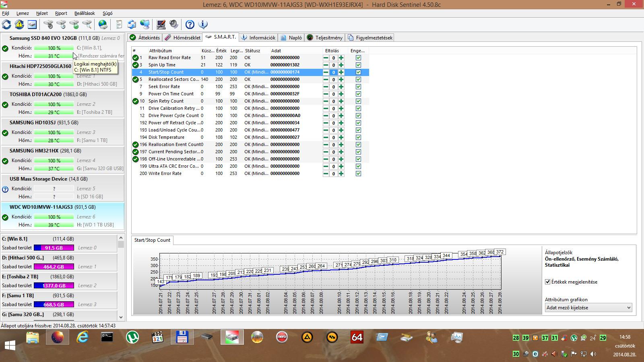Click the disk icon with clock badge
The height and width of the screenshot is (362, 644).
coord(61,25)
